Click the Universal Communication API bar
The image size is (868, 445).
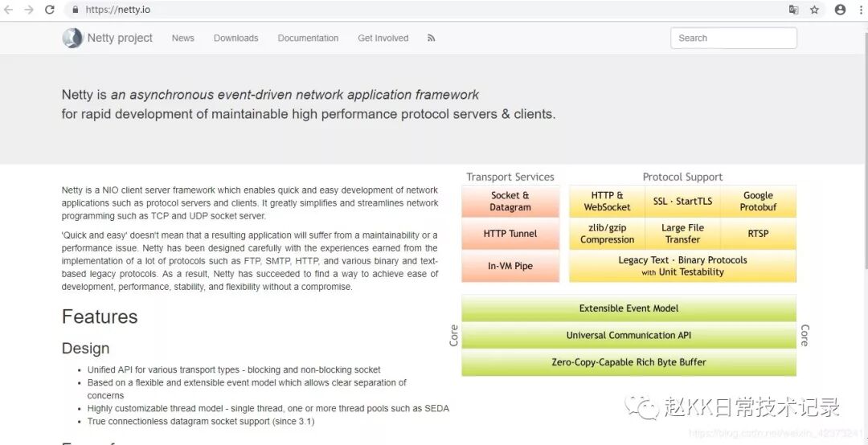point(628,336)
